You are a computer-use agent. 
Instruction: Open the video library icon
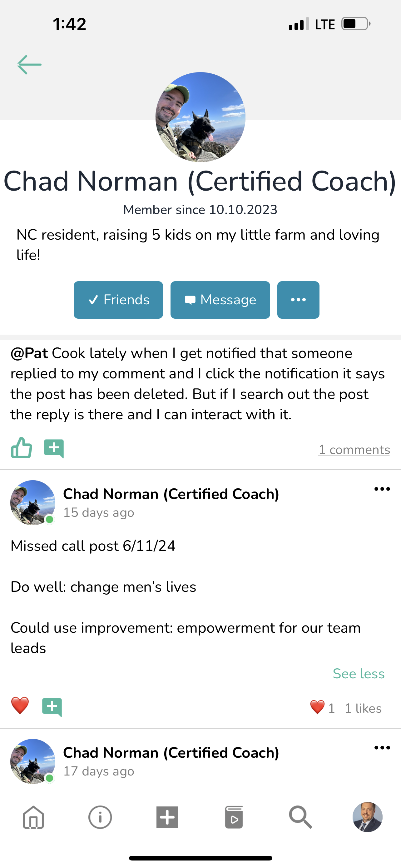234,817
